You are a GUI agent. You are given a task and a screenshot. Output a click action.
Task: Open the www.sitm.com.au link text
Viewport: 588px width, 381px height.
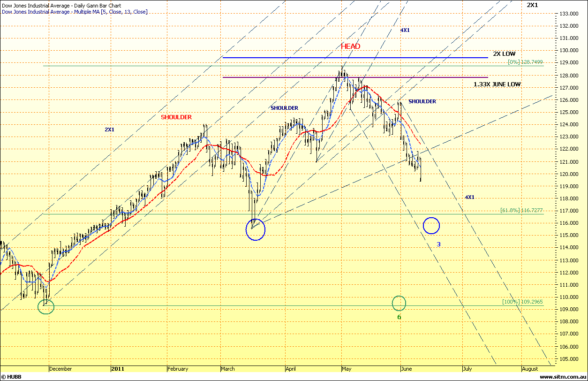tap(563, 377)
